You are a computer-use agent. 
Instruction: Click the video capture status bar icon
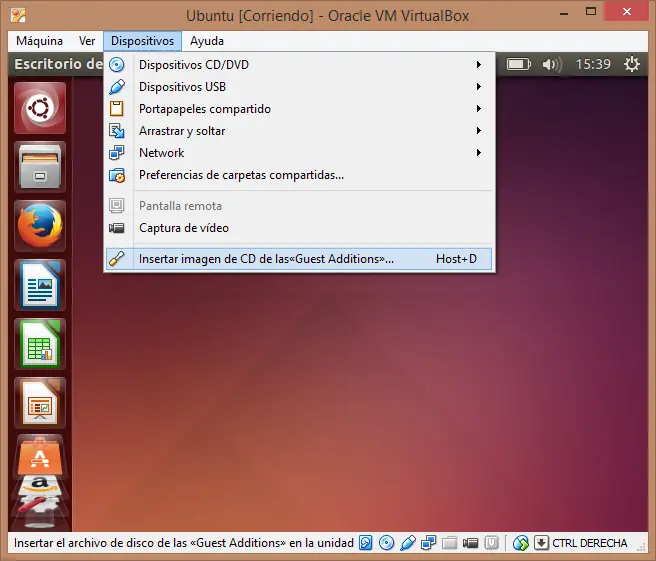click(470, 543)
